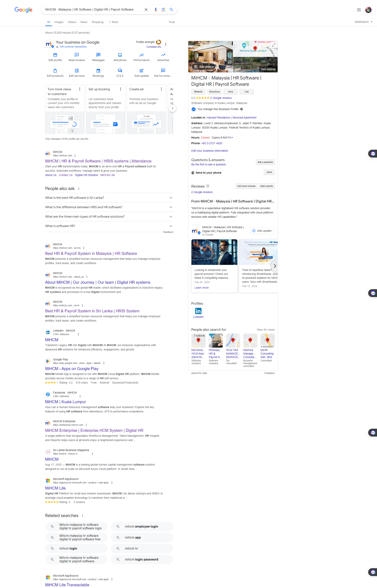Open search Tools
377x588 pixels.
click(172, 22)
